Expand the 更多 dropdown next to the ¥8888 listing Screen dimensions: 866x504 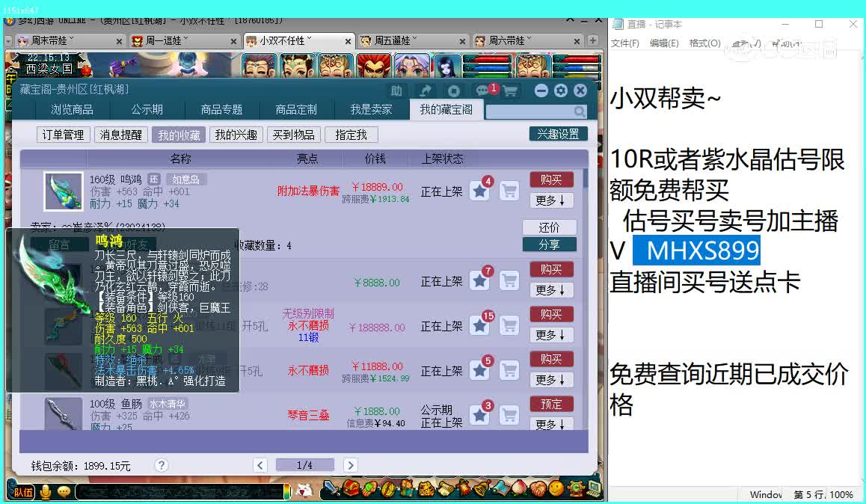551,290
